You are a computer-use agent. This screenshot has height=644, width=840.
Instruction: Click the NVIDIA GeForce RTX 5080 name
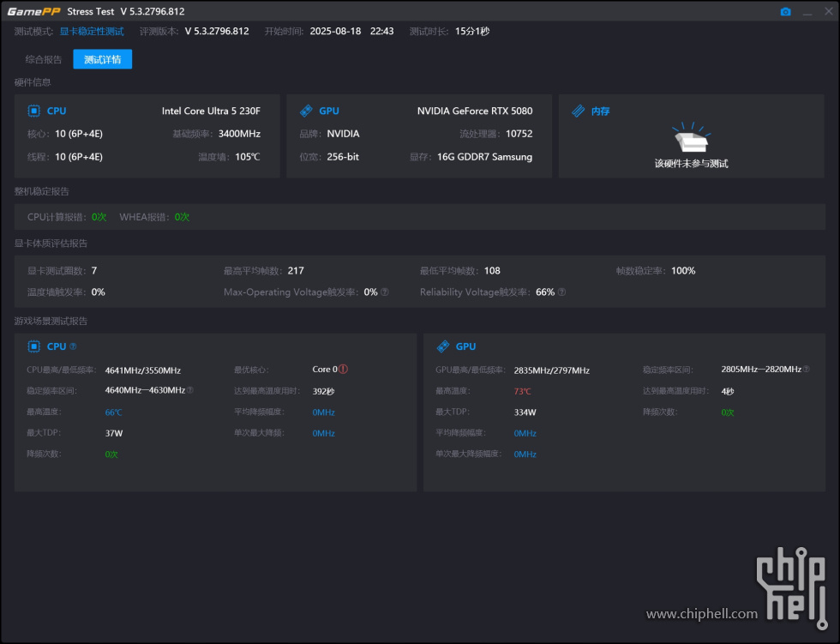(x=475, y=111)
